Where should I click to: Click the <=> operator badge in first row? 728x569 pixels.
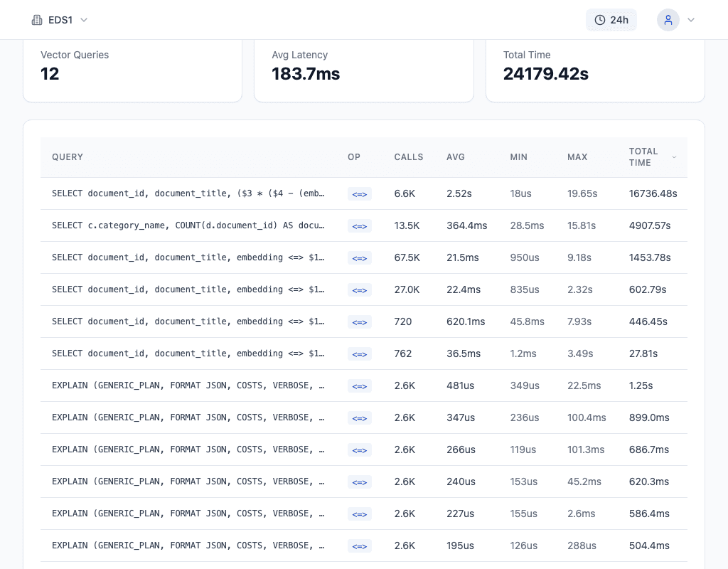point(359,193)
